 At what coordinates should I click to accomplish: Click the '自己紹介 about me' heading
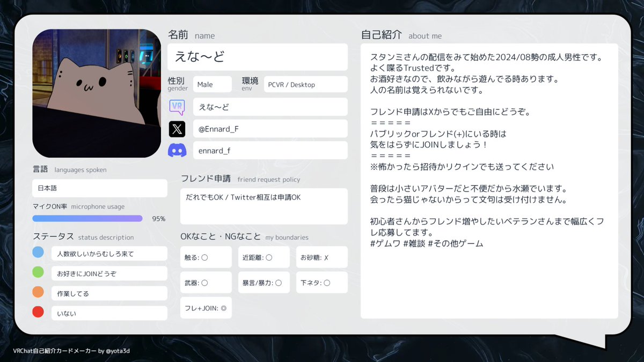[x=401, y=35]
